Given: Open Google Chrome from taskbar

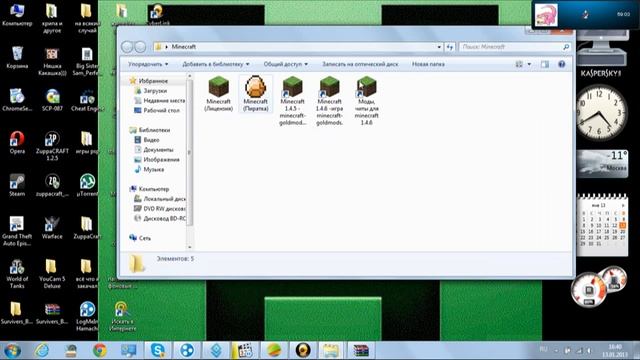Looking at the screenshot, I should 100,351.
